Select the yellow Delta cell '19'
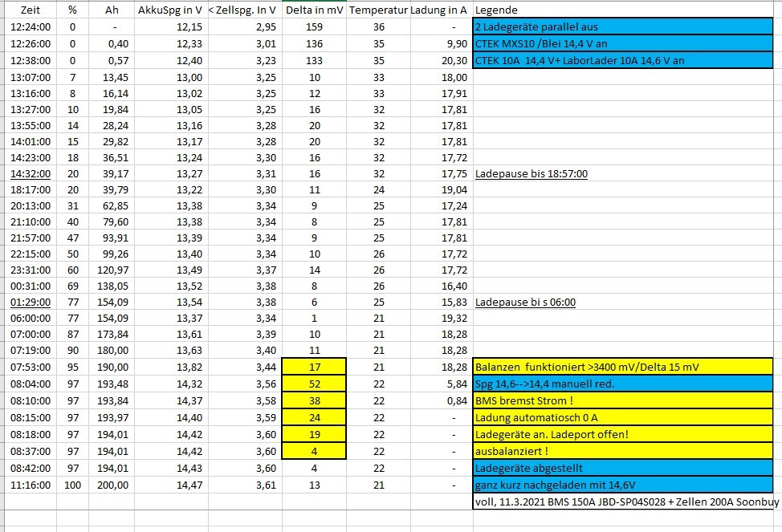The width and height of the screenshot is (782, 532). click(x=314, y=435)
